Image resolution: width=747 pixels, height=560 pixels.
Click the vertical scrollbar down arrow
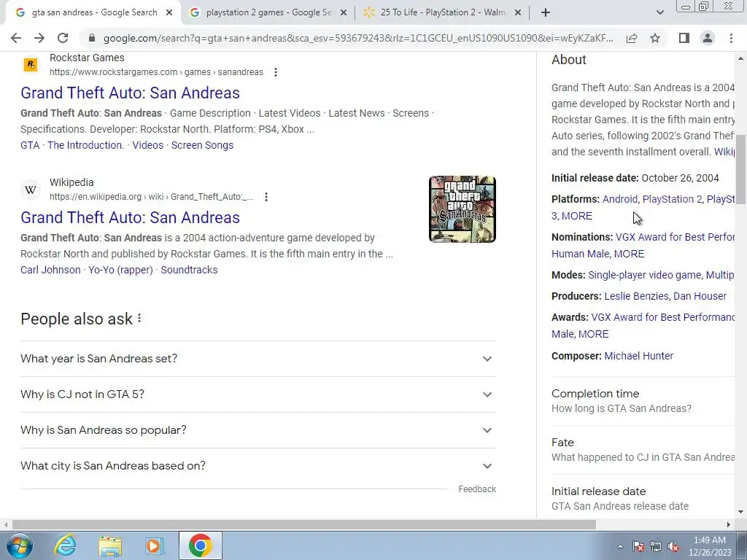[741, 512]
